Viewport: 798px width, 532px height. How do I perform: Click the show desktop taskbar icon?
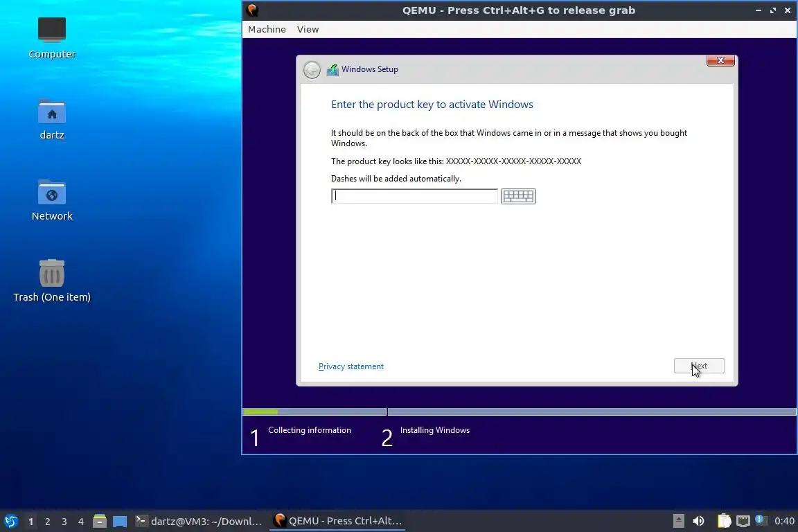click(120, 521)
